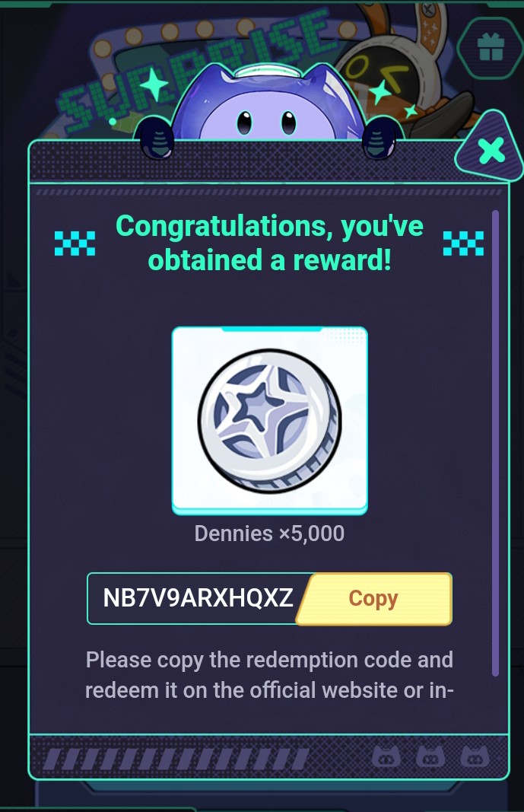The height and width of the screenshot is (812, 524).
Task: Click the Congratulations reward heading
Action: point(269,242)
